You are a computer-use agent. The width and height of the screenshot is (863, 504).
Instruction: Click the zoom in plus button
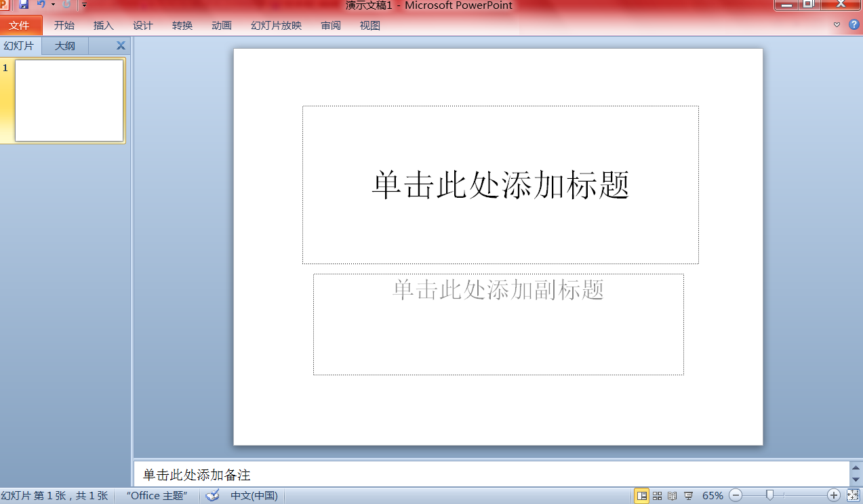coord(835,496)
